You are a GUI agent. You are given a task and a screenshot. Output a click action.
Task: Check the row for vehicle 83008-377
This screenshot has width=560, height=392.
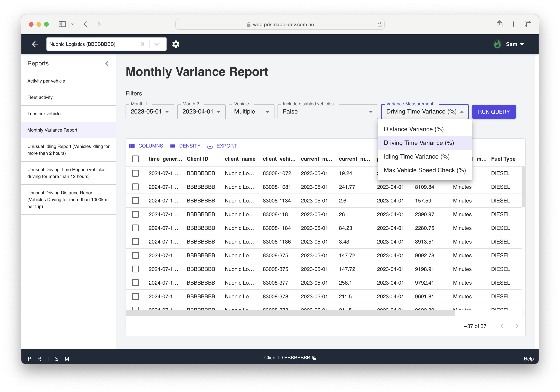135,283
